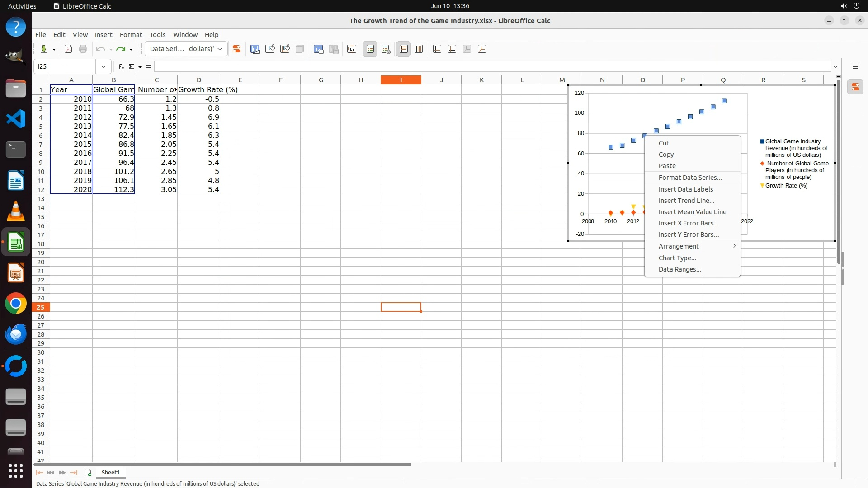Launch Google Chrome from the dock

[x=16, y=304]
